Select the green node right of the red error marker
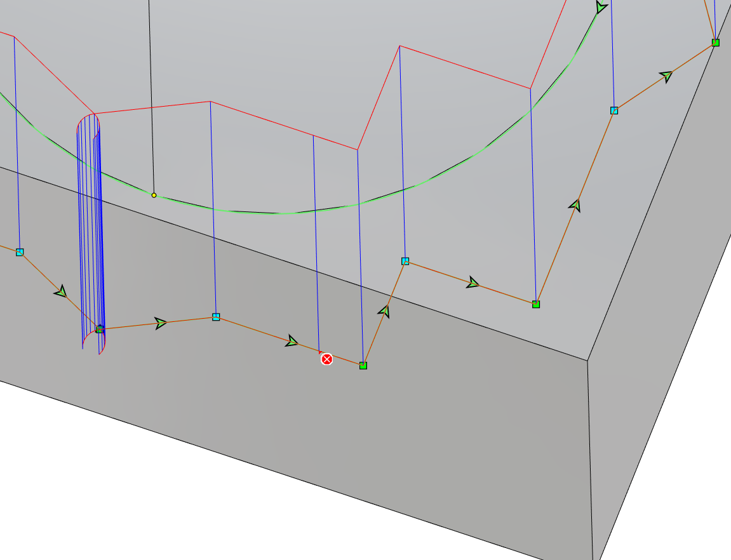This screenshot has width=731, height=560. point(363,366)
